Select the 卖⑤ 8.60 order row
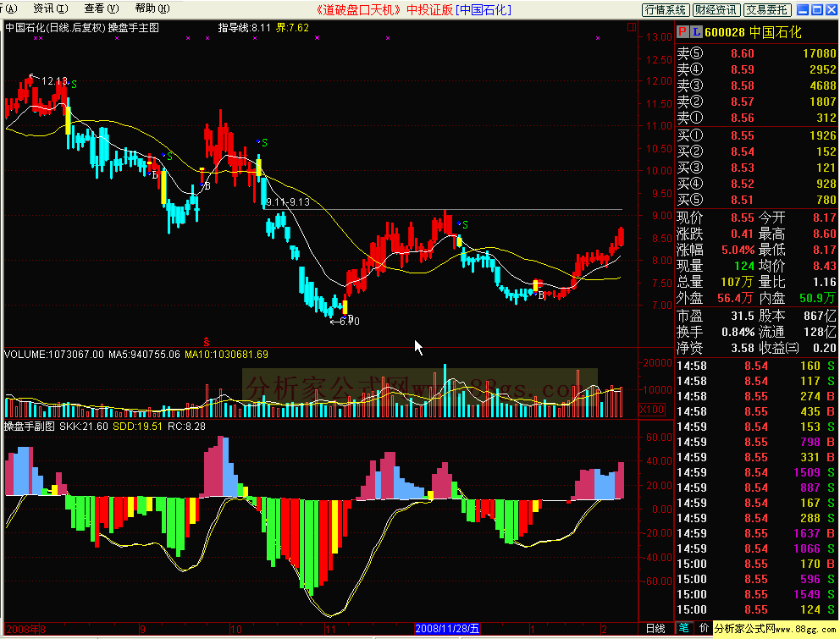 756,53
